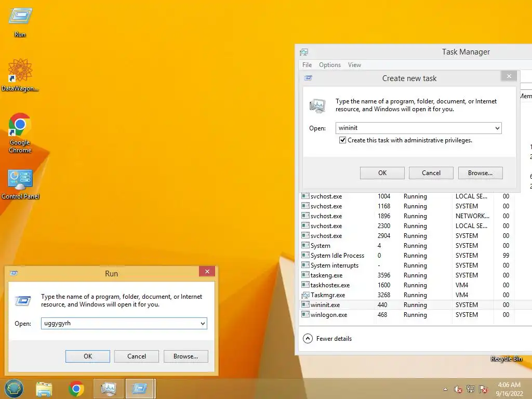Image resolution: width=532 pixels, height=399 pixels.
Task: Click Cancel in the Run dialog
Action: tap(137, 356)
